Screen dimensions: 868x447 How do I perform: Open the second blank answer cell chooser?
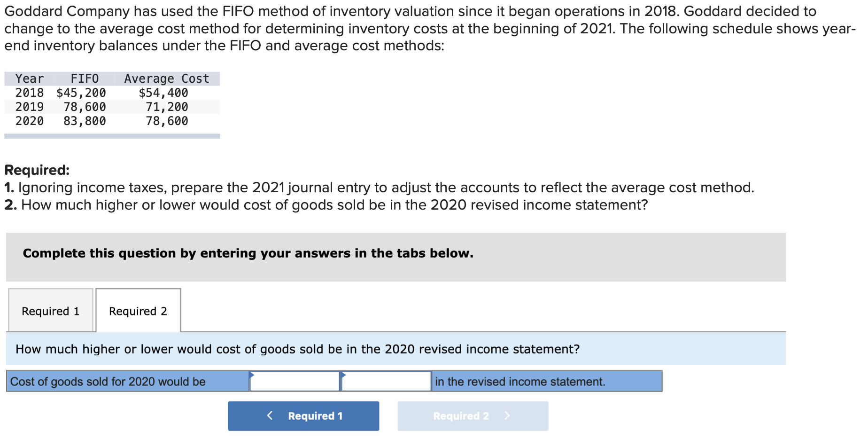pos(386,381)
